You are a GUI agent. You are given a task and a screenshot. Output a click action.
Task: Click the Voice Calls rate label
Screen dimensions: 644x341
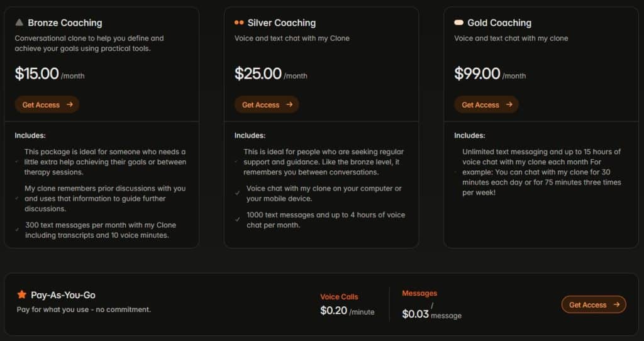(339, 296)
